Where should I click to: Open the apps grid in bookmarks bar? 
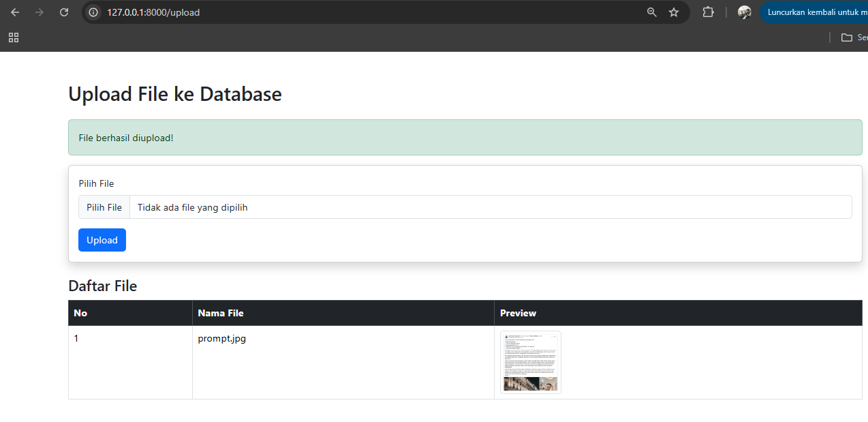click(x=14, y=37)
